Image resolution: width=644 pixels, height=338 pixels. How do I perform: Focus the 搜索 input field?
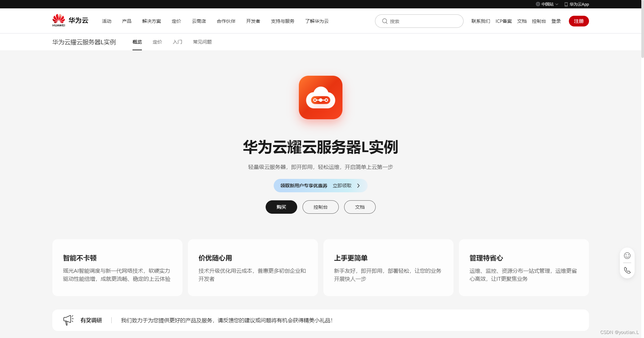click(x=419, y=21)
